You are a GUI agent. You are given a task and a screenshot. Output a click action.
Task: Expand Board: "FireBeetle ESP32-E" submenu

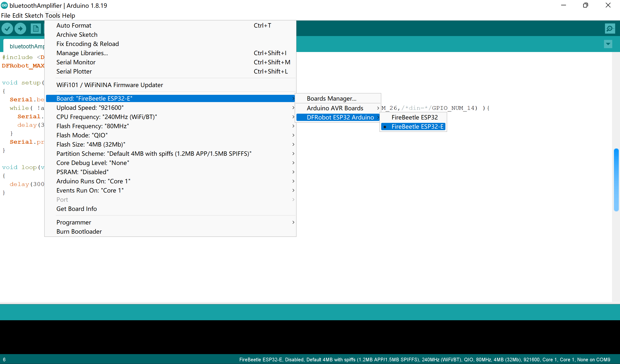(x=171, y=98)
